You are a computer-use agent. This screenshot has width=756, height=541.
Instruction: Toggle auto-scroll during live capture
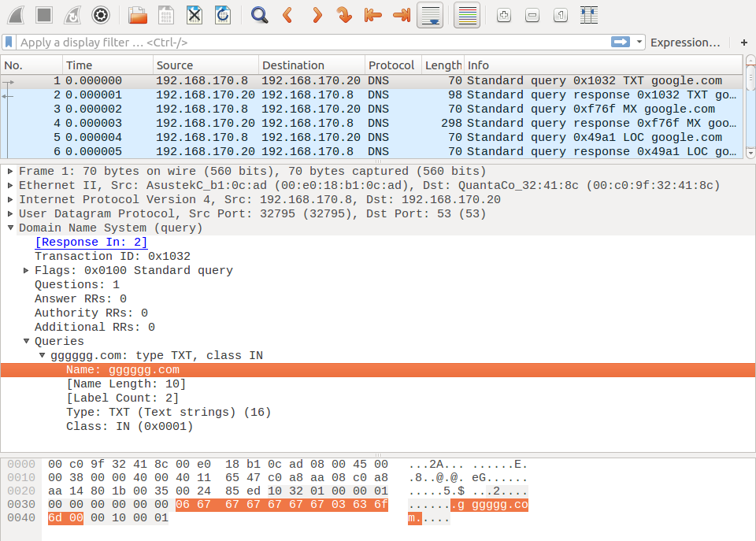(429, 14)
